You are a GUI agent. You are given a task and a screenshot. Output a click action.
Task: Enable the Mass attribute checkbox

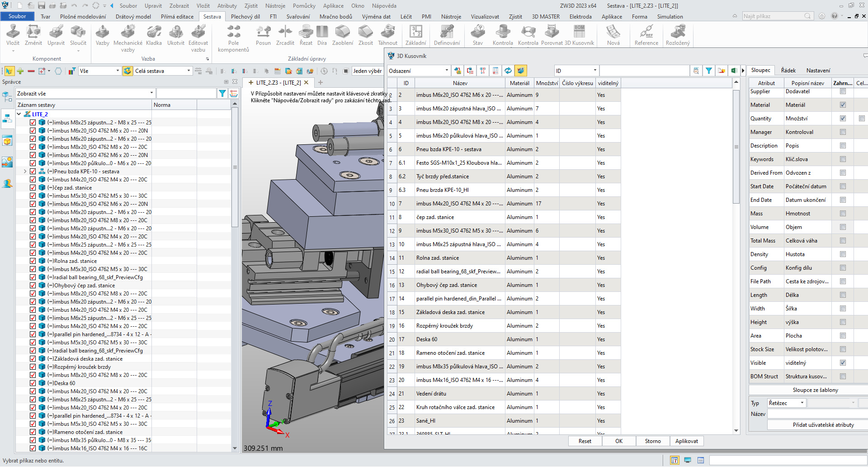coord(842,213)
